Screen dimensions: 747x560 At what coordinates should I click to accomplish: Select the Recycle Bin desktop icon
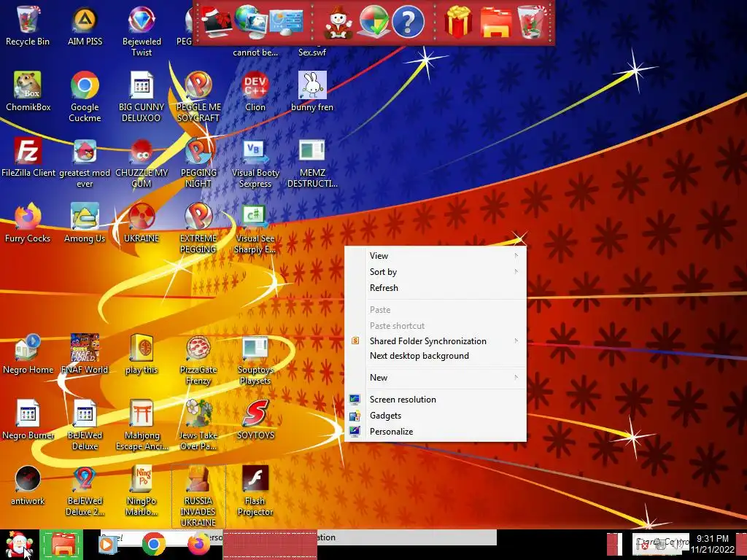point(28,26)
